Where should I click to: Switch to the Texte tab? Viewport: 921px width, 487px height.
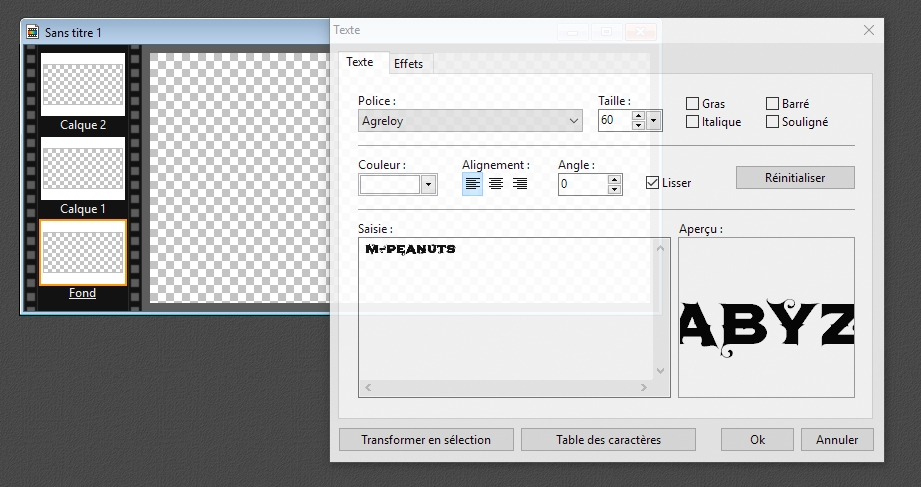(x=360, y=62)
